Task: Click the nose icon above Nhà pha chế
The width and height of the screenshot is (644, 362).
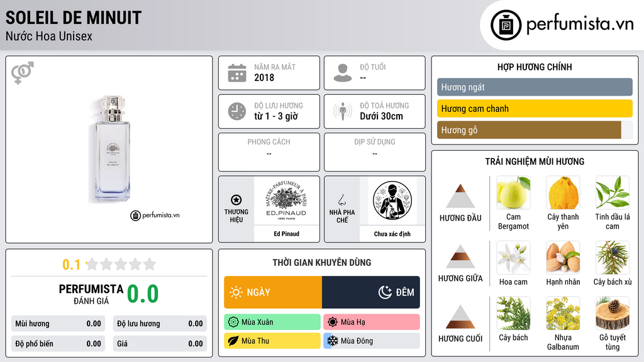Action: coord(341,200)
